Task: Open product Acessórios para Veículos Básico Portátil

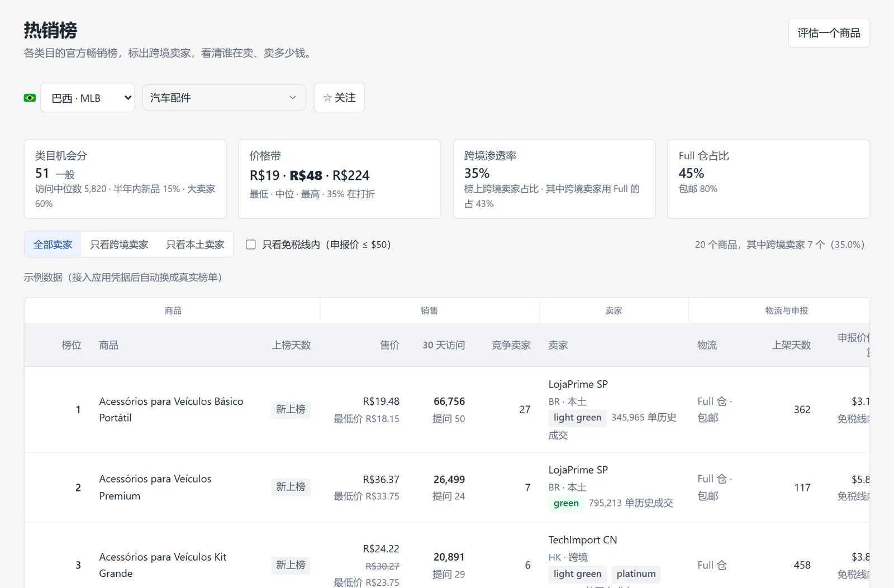Action: [171, 409]
